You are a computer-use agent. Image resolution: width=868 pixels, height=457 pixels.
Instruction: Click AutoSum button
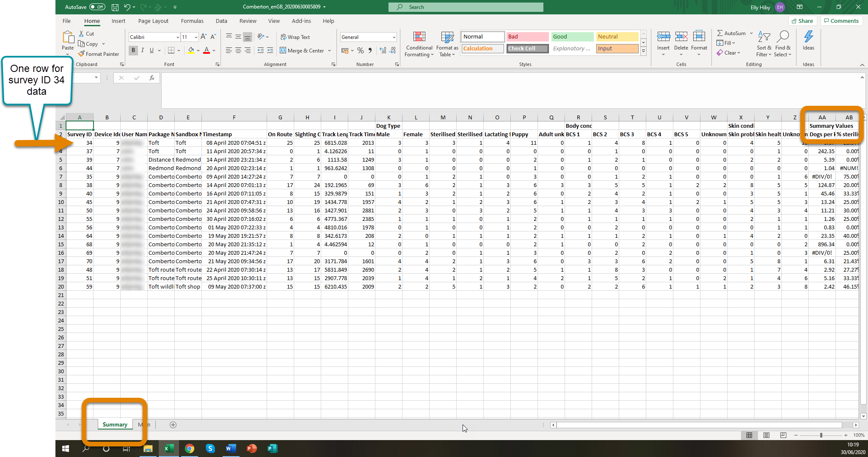(x=732, y=33)
